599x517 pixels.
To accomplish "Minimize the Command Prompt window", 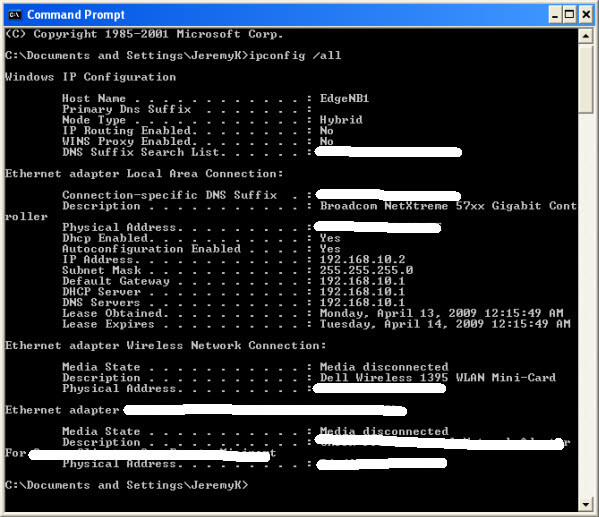I will (555, 15).
